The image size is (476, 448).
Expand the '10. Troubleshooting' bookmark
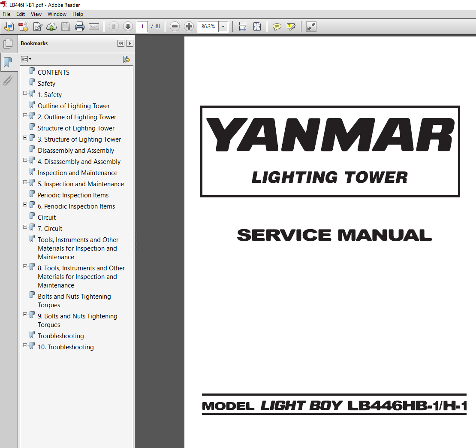[x=25, y=345]
